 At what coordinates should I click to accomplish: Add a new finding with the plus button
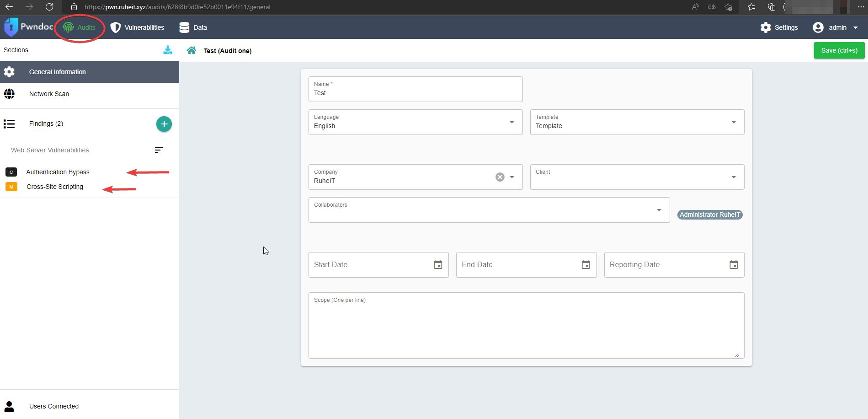164,124
